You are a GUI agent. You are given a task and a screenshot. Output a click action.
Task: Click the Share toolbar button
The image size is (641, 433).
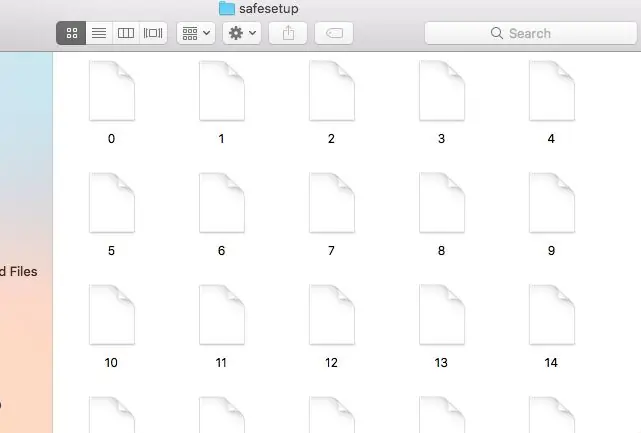pos(288,33)
